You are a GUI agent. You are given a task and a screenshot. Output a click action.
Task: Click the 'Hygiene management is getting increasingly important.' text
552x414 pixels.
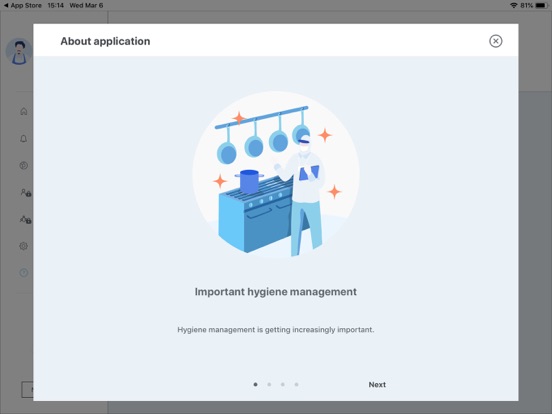pos(276,330)
